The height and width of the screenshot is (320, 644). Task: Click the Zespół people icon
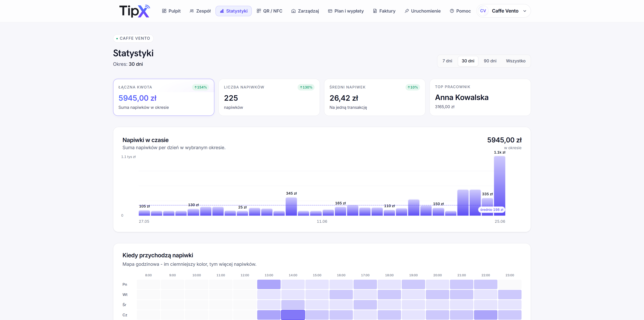coord(192,11)
